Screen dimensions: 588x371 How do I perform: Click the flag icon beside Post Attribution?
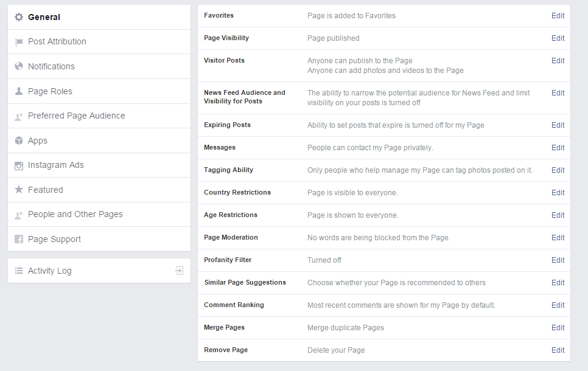click(19, 42)
